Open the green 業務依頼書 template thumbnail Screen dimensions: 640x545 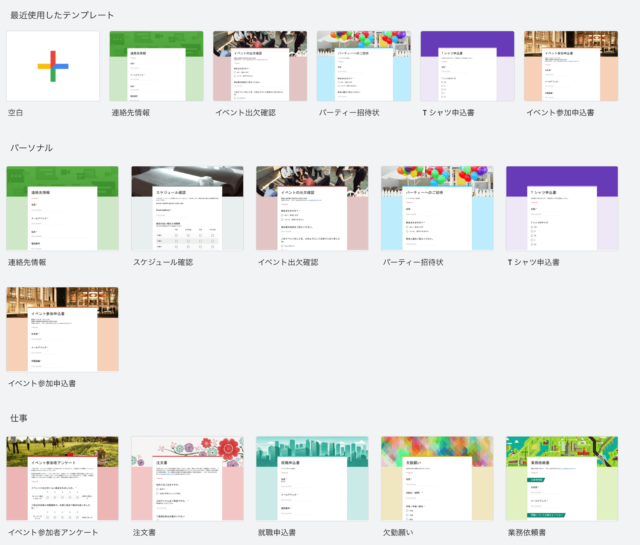[x=562, y=478]
